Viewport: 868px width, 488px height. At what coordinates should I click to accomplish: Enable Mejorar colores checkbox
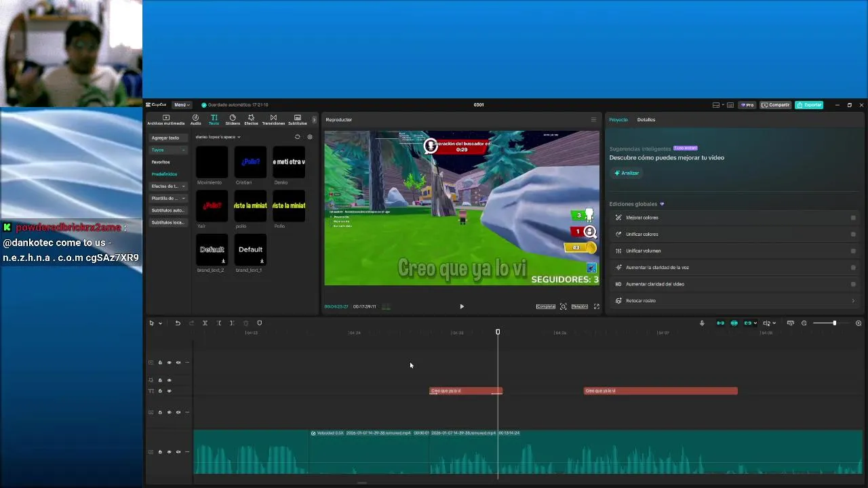coord(853,218)
